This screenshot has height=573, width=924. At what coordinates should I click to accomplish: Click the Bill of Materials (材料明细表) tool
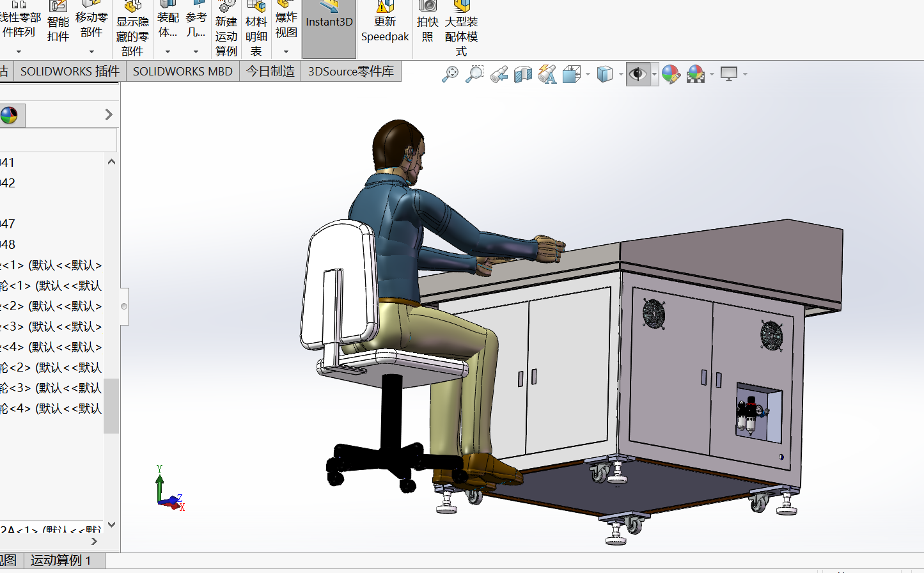[x=256, y=29]
